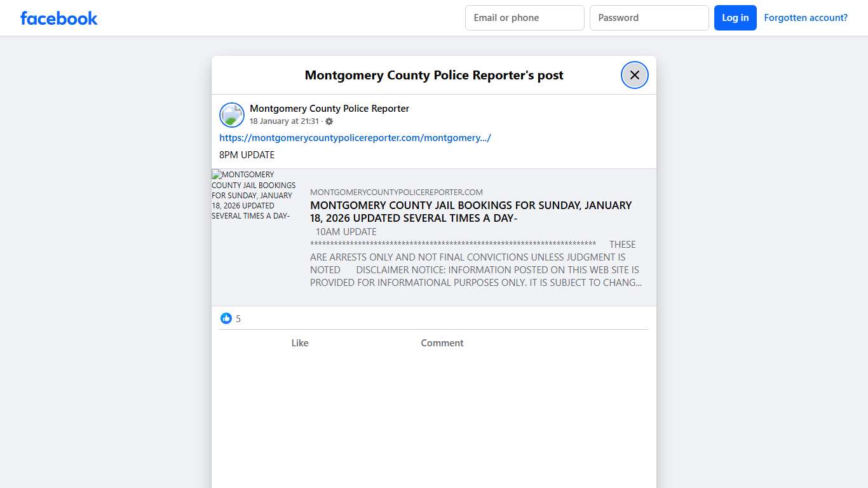This screenshot has height=488, width=868.
Task: Click the Montgomery County Police Reporter profile picture
Action: click(x=231, y=115)
